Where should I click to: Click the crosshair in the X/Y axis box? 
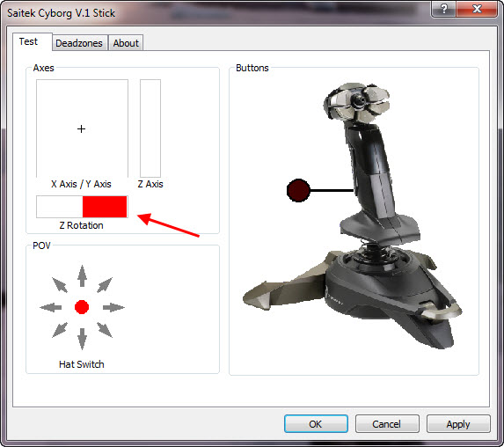[x=81, y=129]
